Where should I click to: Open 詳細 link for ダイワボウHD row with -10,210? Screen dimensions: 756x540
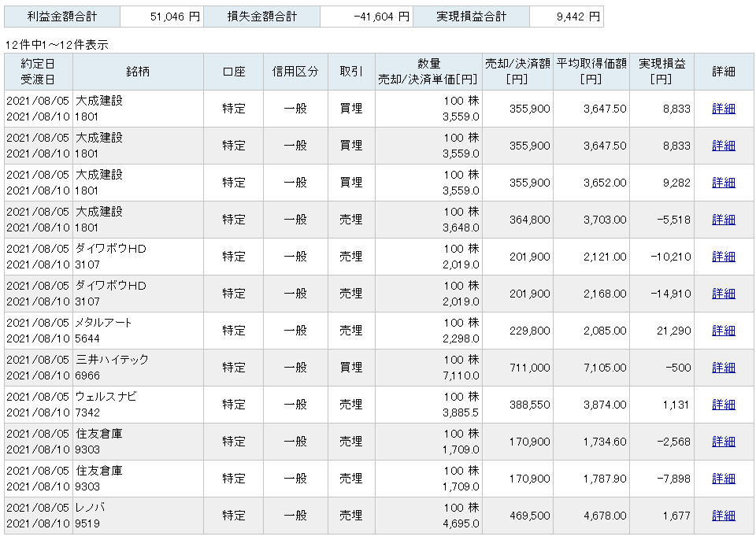point(723,257)
